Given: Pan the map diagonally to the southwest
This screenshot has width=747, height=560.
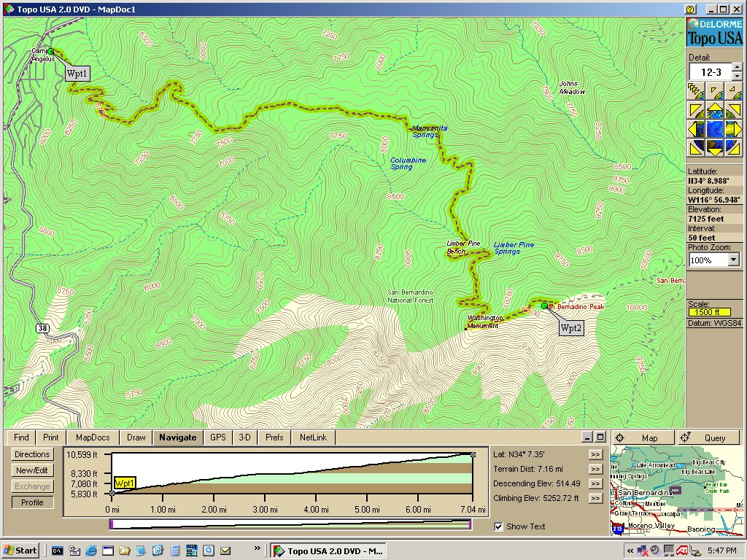Looking at the screenshot, I should [x=696, y=148].
